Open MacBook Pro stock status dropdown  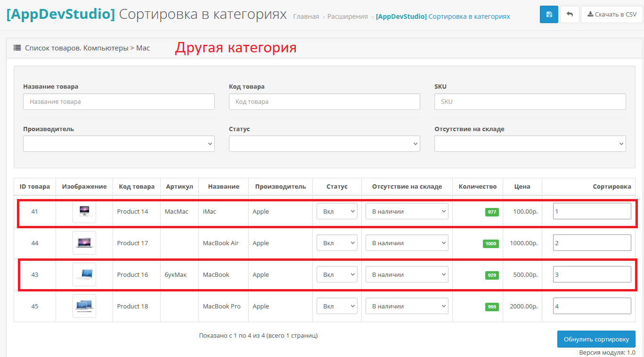click(x=407, y=306)
